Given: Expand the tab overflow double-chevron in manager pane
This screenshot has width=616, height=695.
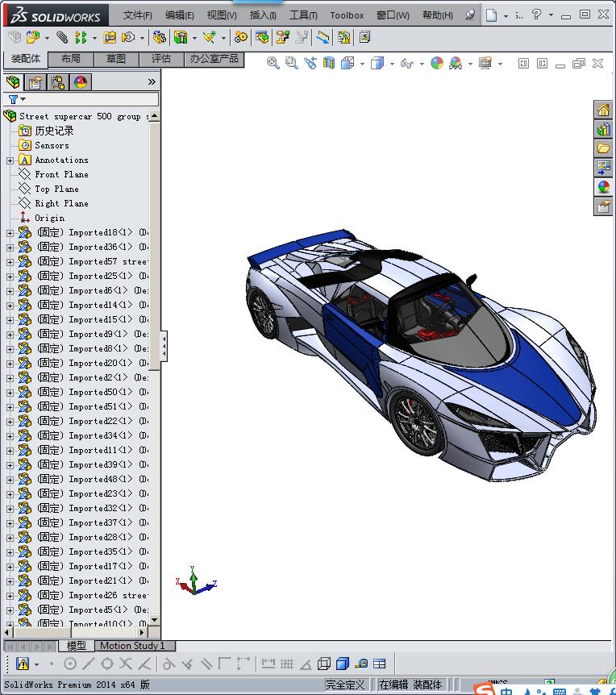Looking at the screenshot, I should [152, 81].
